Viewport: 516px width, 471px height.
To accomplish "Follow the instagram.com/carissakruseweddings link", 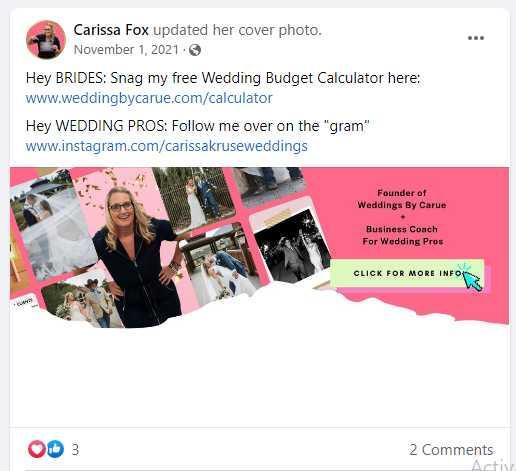I will click(167, 146).
